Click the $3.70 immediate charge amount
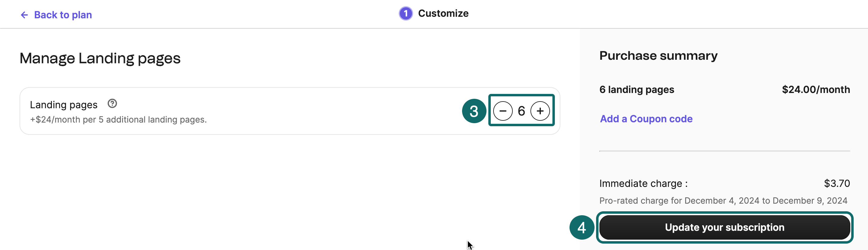Viewport: 868px width, 250px height. tap(837, 183)
